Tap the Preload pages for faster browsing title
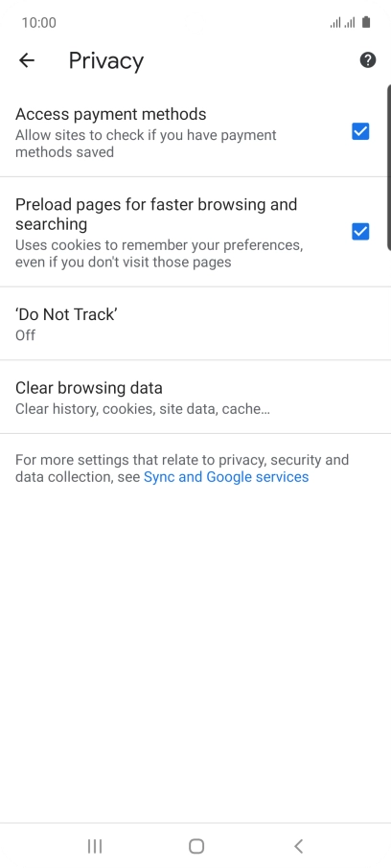Screen dimensions: 391x868 [156, 215]
